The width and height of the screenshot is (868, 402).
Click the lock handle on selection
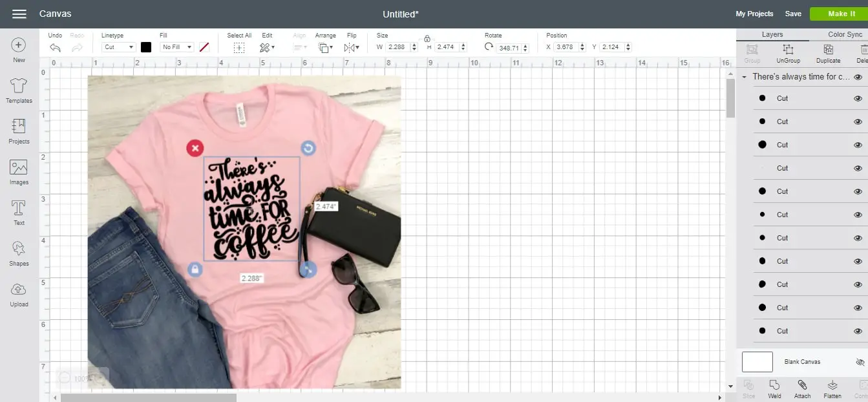pos(195,270)
